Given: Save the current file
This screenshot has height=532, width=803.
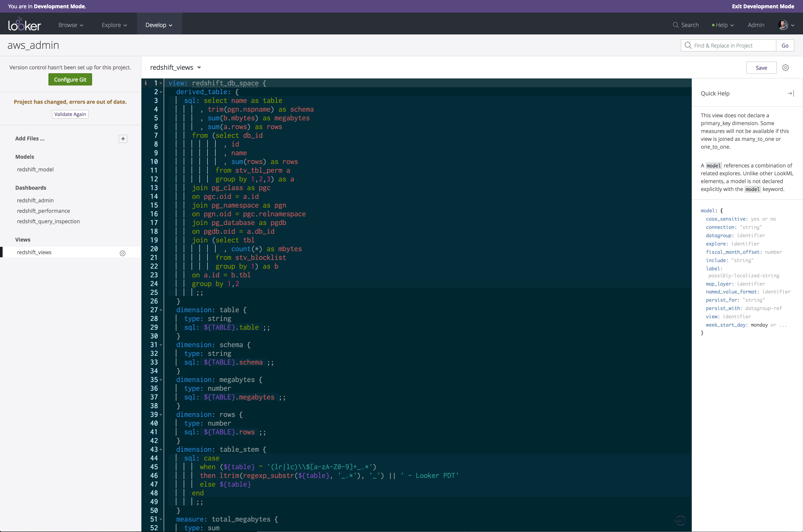Looking at the screenshot, I should pyautogui.click(x=761, y=68).
